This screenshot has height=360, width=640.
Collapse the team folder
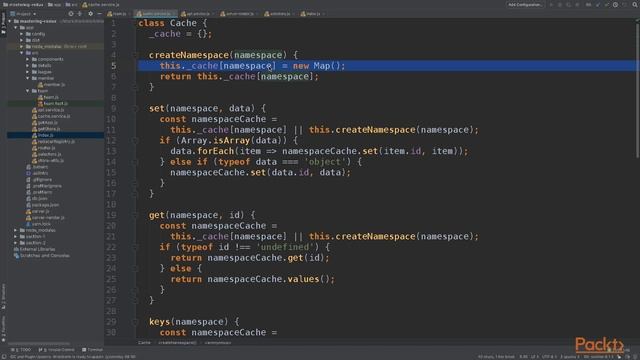coord(28,91)
